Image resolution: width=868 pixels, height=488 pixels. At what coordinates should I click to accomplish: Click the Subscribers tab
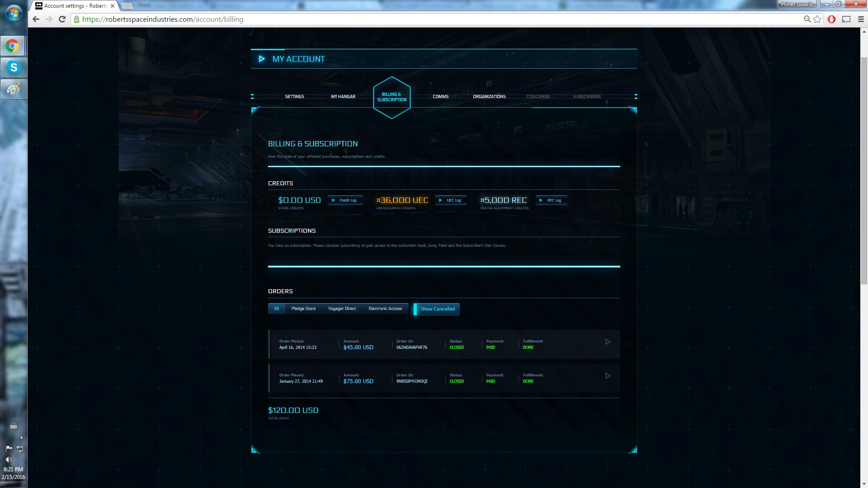click(587, 97)
